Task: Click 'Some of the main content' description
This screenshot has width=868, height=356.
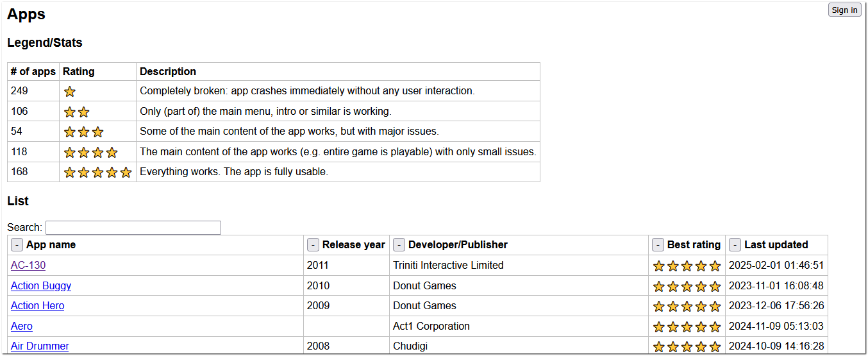Action: tap(289, 131)
